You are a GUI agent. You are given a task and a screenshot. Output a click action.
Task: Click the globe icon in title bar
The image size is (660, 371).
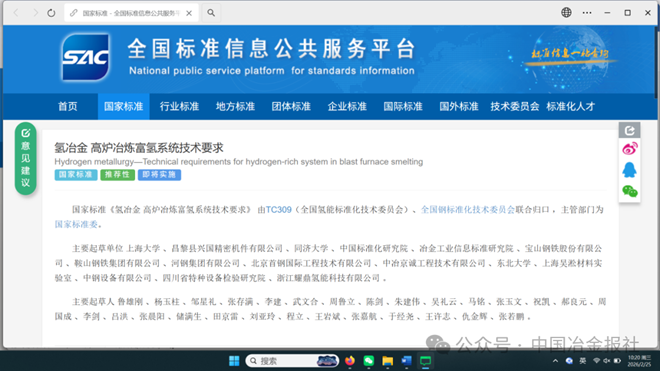tap(566, 13)
